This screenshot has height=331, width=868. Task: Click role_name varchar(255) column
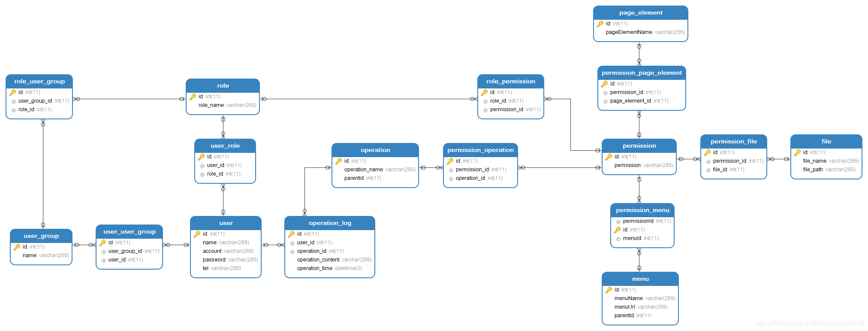pos(227,105)
